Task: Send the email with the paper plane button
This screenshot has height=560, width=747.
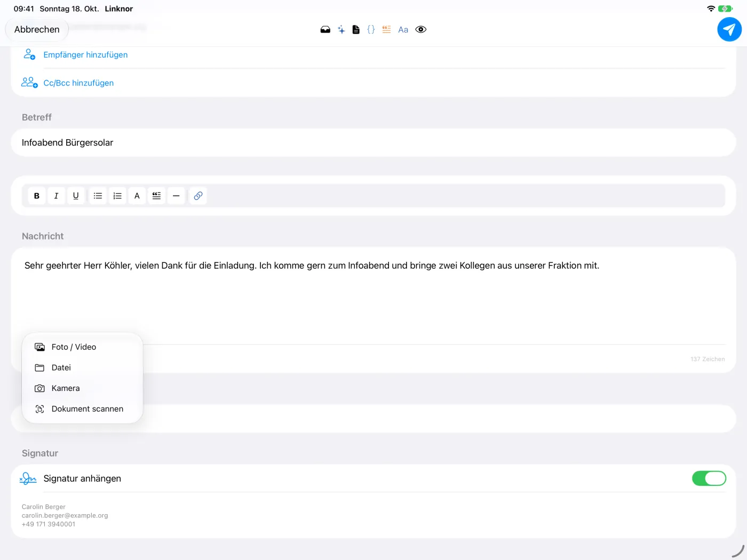Action: pos(729,29)
